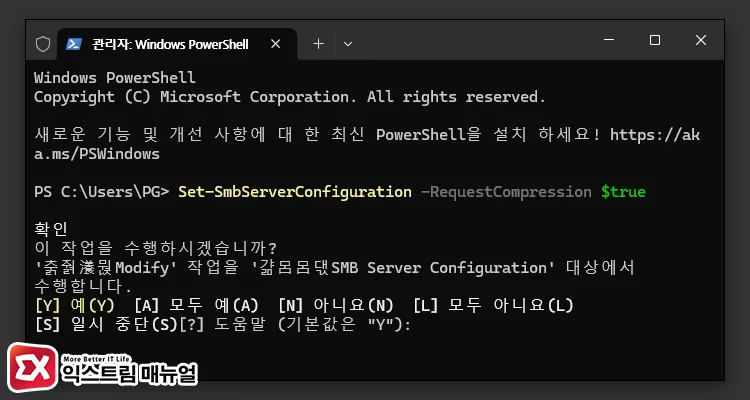Click the first line reading Windows PowerShell
Viewport: 750px width, 400px height.
pos(115,78)
